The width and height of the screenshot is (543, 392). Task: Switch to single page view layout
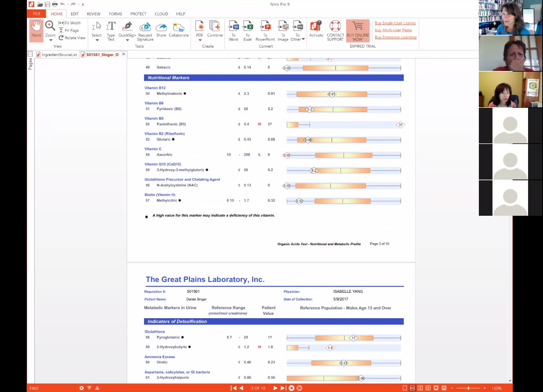(405, 388)
